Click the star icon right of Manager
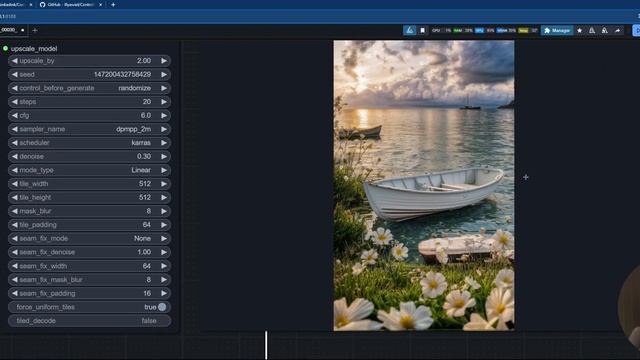 [x=580, y=30]
